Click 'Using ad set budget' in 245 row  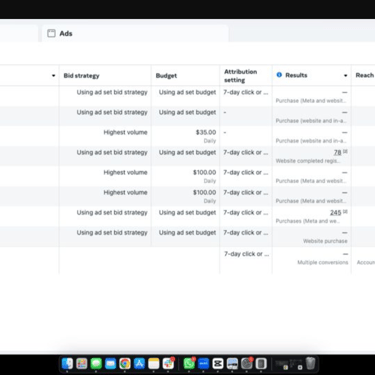[x=187, y=212]
